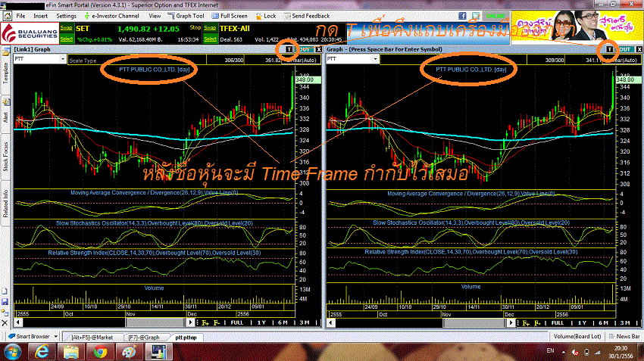Click Select link beside TFEX-All

coord(211,39)
